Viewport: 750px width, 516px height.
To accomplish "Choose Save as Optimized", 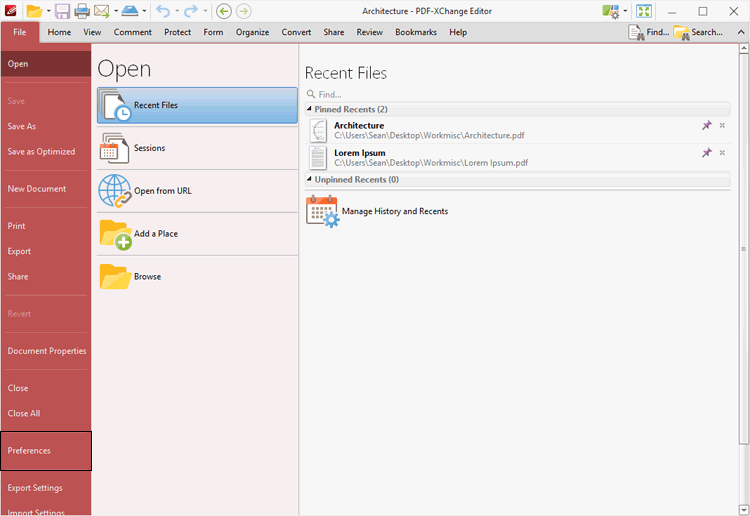I will [x=46, y=152].
